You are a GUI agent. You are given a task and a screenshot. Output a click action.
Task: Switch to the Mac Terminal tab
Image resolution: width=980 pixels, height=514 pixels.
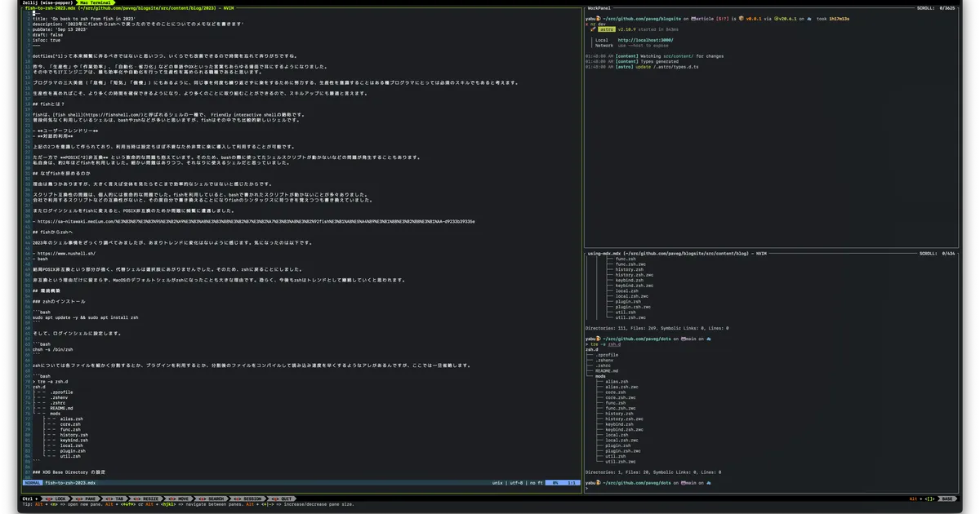[97, 2]
